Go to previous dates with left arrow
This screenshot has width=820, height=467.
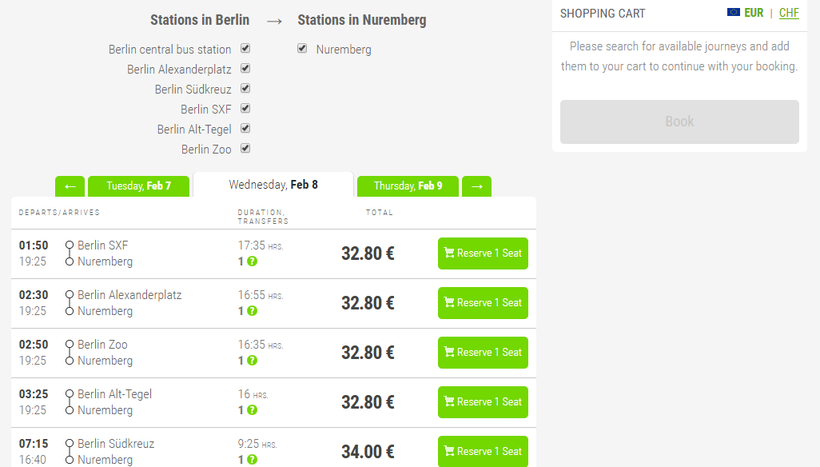click(70, 186)
